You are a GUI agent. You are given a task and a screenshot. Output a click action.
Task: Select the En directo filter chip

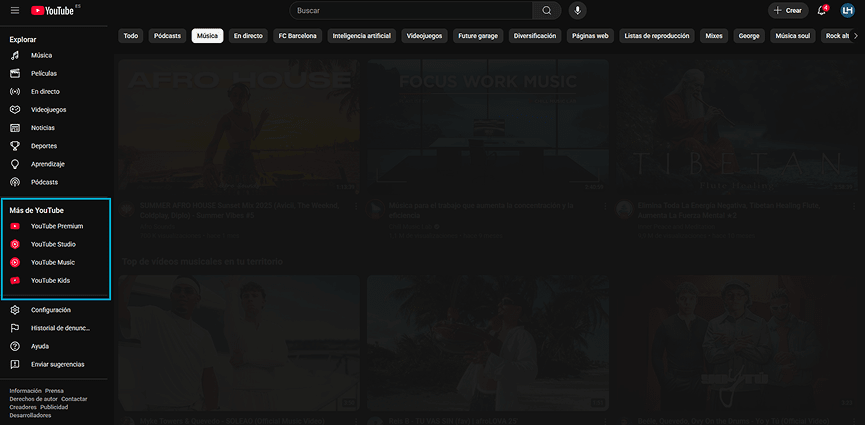[248, 36]
